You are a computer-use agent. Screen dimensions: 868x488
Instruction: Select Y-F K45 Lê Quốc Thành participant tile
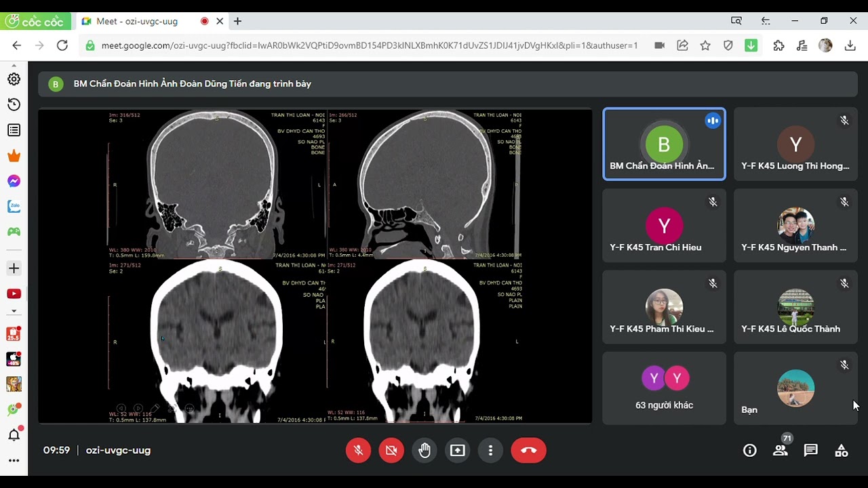(x=795, y=307)
